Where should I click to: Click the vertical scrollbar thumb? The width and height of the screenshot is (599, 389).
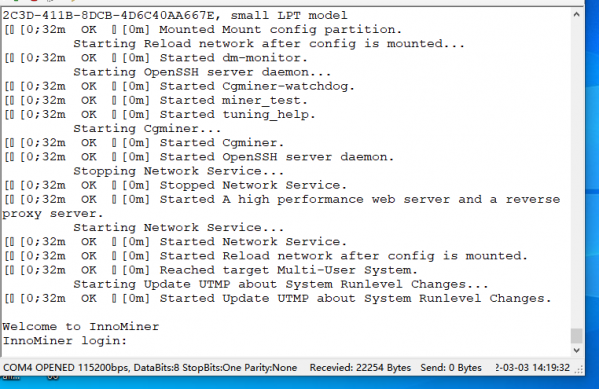coord(576,336)
